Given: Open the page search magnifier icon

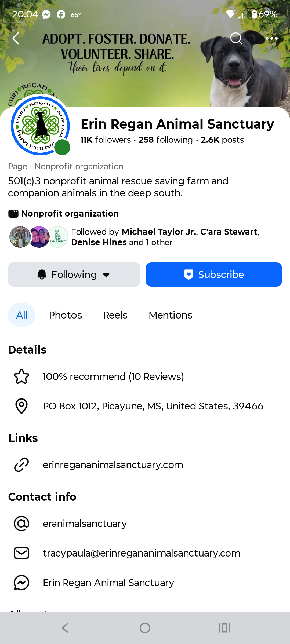Looking at the screenshot, I should (236, 39).
